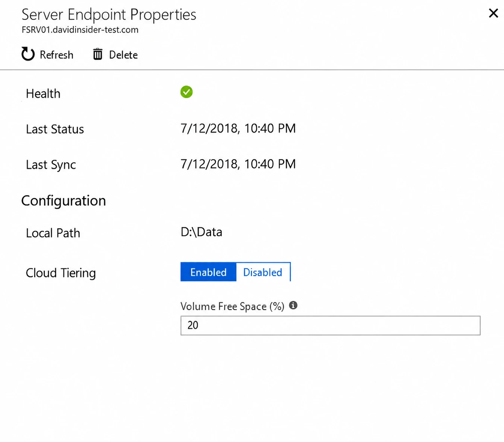504x442 pixels.
Task: Click the Configuration section heading
Action: pos(64,201)
